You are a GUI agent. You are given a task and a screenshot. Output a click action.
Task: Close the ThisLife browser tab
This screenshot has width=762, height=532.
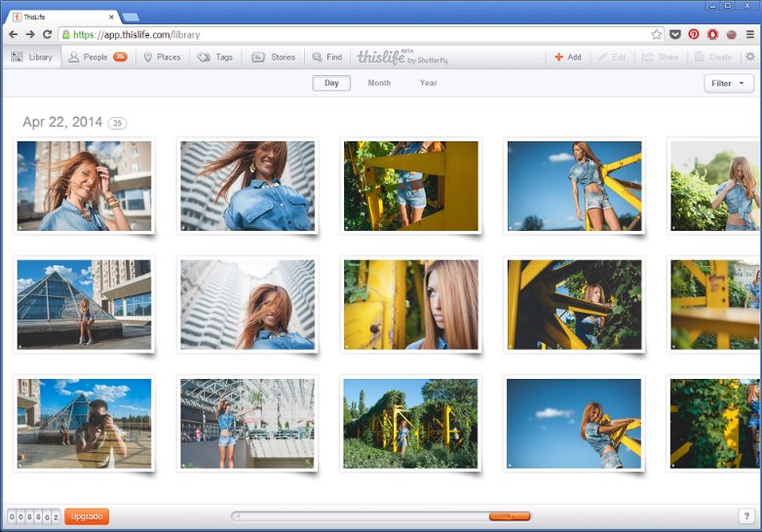click(x=111, y=17)
